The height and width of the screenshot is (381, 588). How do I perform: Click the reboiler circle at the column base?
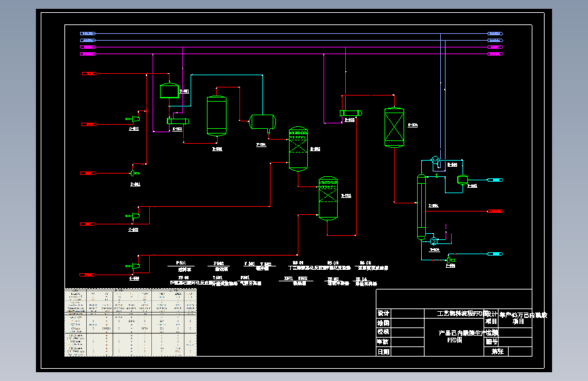pyautogui.click(x=433, y=241)
